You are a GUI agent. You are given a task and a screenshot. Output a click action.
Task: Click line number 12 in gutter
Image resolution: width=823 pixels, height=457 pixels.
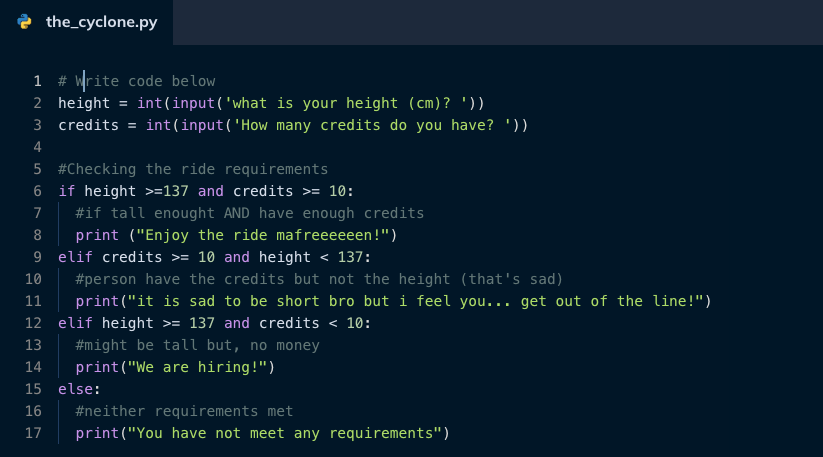click(33, 323)
